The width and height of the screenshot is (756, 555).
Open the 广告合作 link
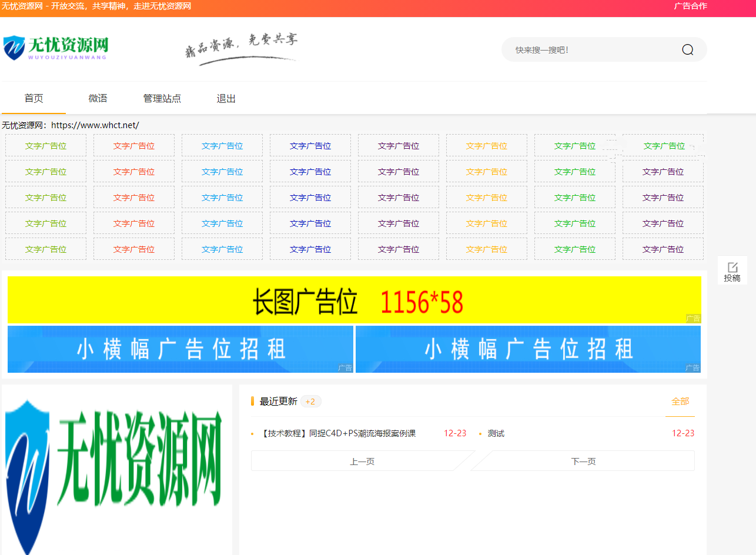[x=690, y=6]
